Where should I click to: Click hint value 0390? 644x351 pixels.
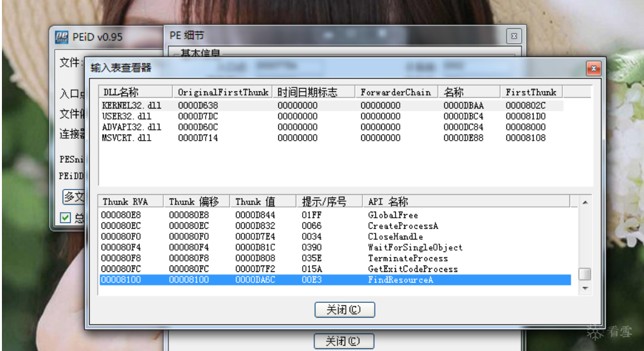click(311, 248)
